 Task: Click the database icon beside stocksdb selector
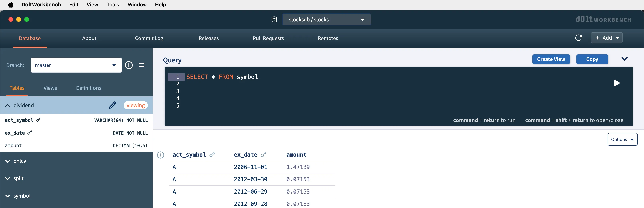point(274,19)
